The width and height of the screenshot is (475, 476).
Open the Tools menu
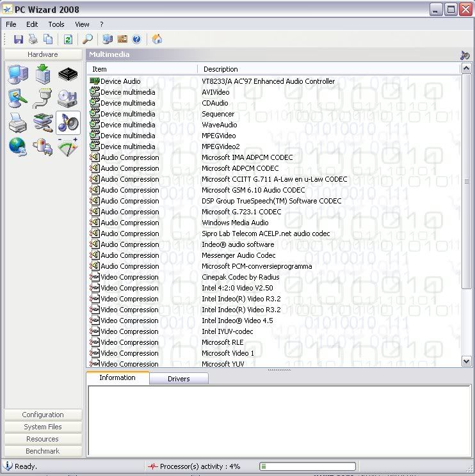click(56, 24)
